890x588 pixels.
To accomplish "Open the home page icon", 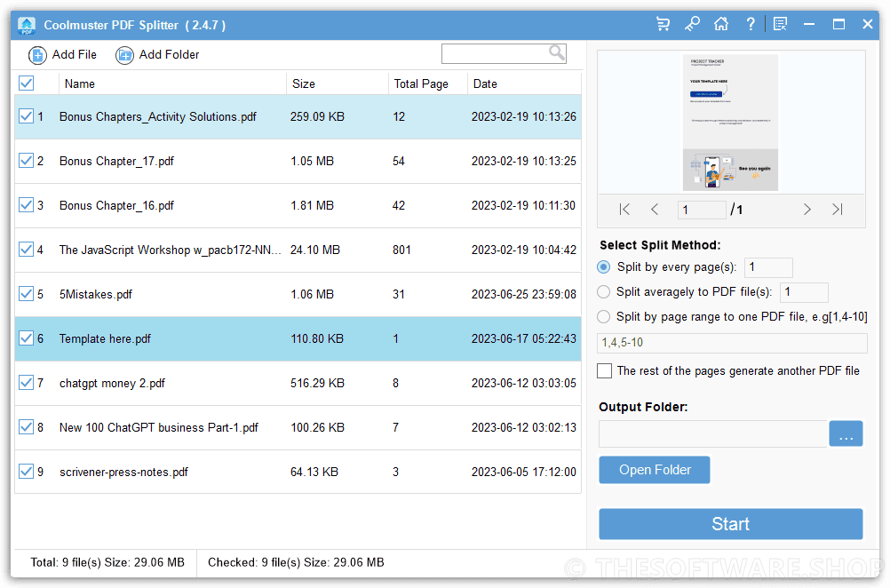I will (x=721, y=24).
